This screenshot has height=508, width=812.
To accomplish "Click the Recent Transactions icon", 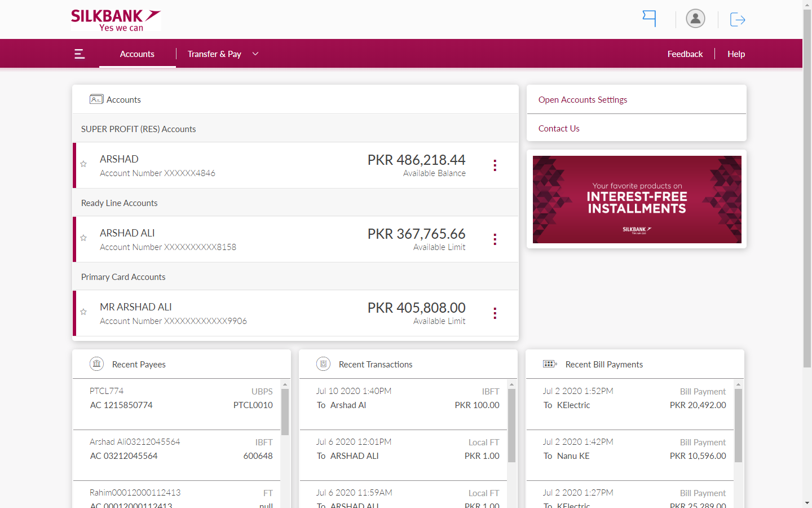I will point(323,364).
